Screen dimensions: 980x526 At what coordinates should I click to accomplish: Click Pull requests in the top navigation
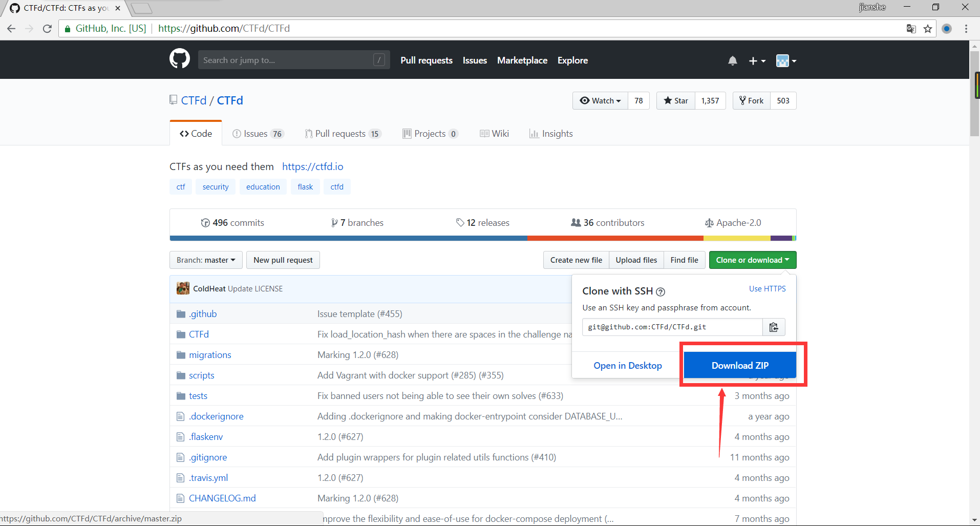click(427, 60)
